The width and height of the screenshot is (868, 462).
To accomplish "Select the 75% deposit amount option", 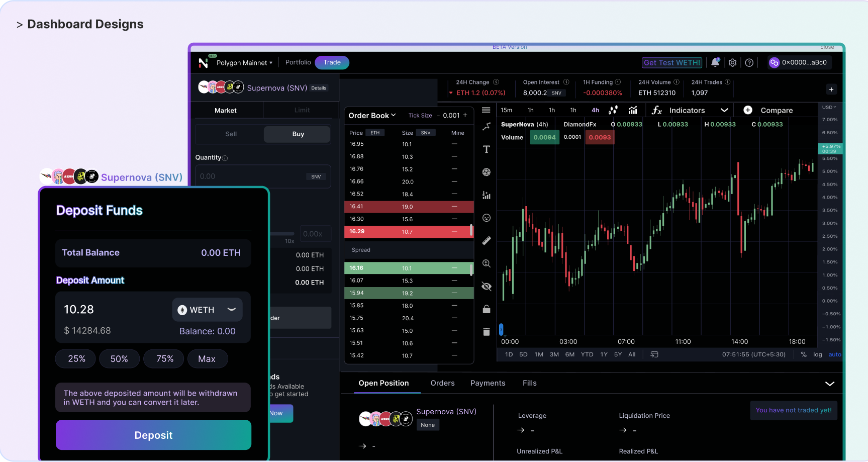I will click(x=163, y=358).
